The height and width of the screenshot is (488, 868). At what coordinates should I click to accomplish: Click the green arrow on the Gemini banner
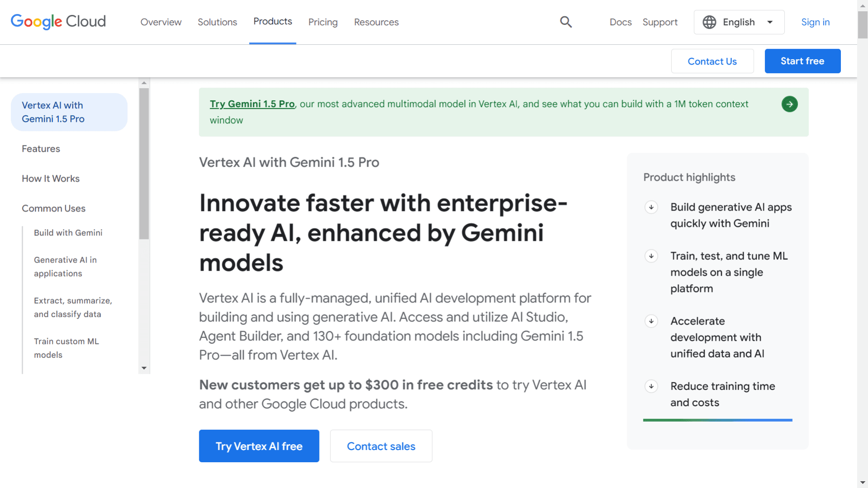point(789,104)
